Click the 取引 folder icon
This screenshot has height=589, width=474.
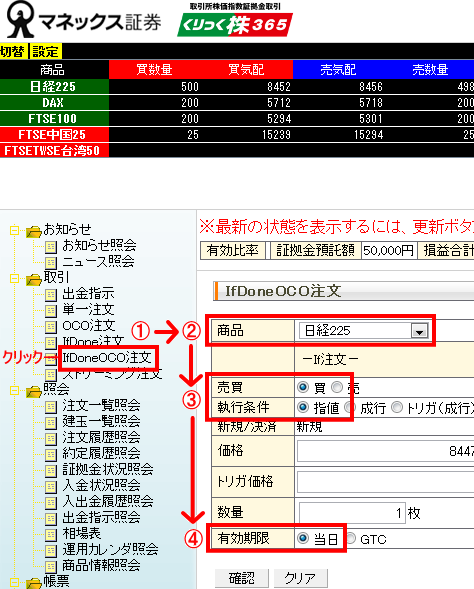click(33, 279)
